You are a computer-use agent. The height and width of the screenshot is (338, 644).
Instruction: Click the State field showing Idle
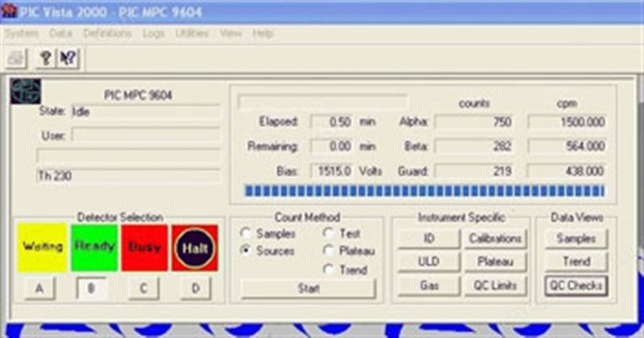click(146, 112)
